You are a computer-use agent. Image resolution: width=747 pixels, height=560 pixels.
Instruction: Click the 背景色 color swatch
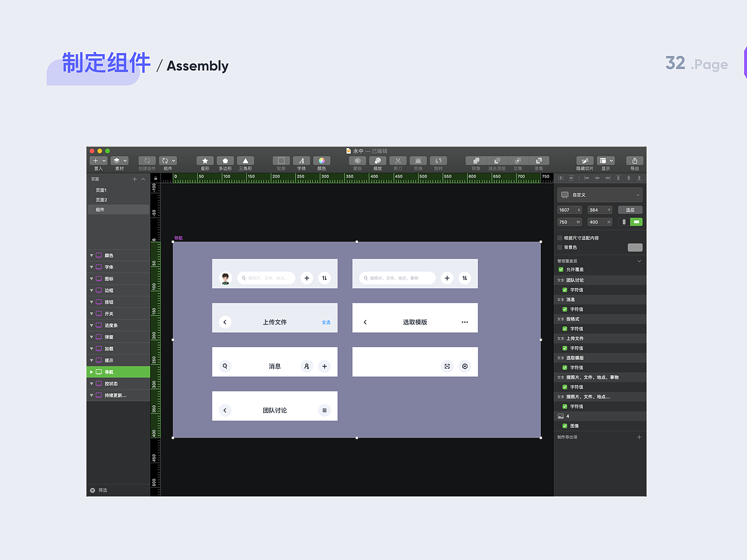point(635,247)
